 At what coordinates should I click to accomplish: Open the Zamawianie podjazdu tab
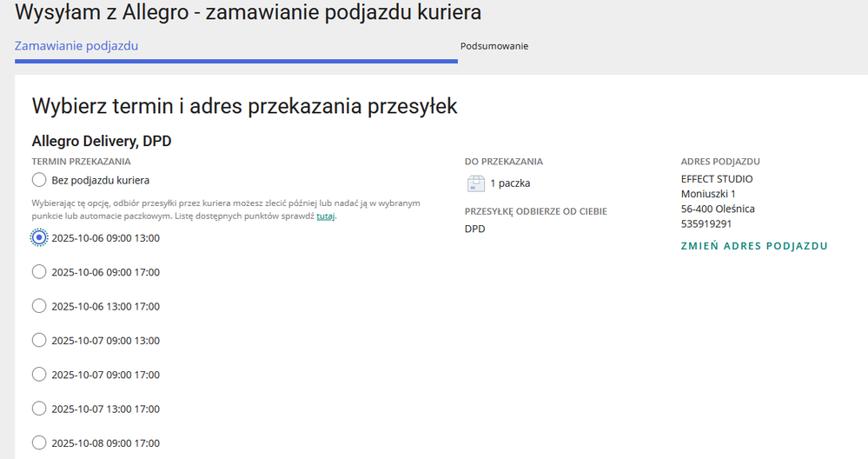tap(76, 46)
